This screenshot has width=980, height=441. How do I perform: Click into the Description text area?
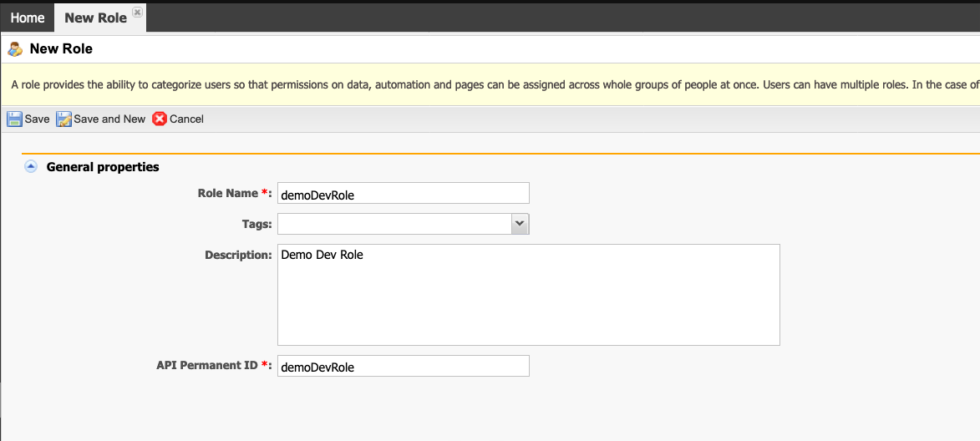tap(529, 295)
